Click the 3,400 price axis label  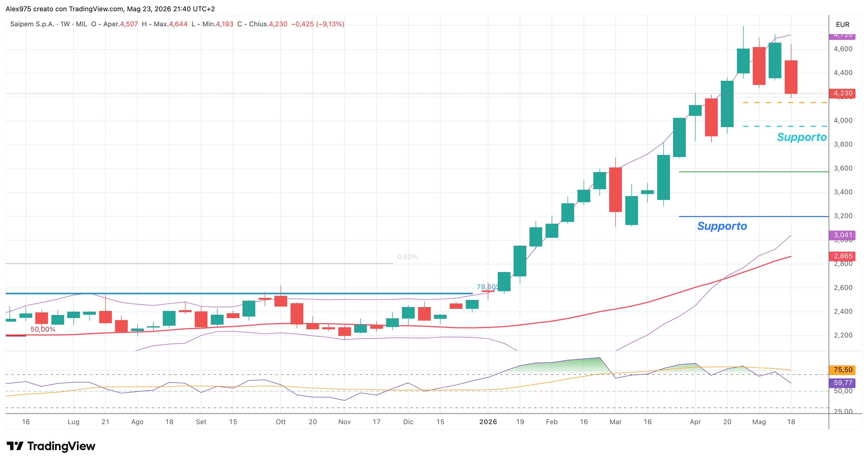[843, 192]
